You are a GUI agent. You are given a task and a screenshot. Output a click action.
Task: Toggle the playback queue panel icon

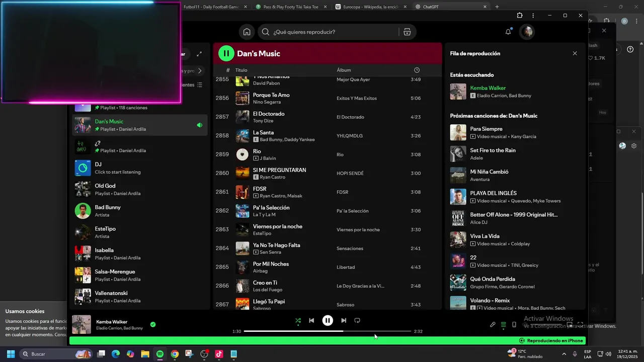pos(503,325)
